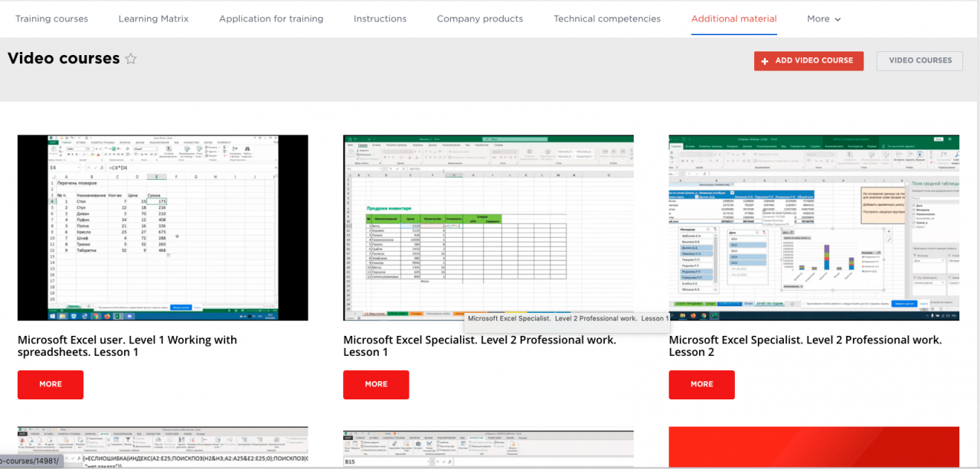The height and width of the screenshot is (469, 980).
Task: Click MORE under Excel Specialist Lesson 1
Action: 376,384
